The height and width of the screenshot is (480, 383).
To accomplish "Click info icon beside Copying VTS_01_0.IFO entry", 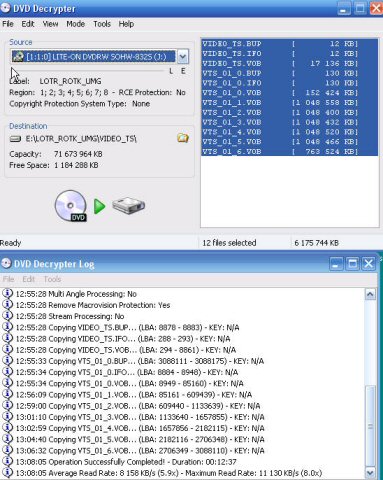I will click(7, 372).
